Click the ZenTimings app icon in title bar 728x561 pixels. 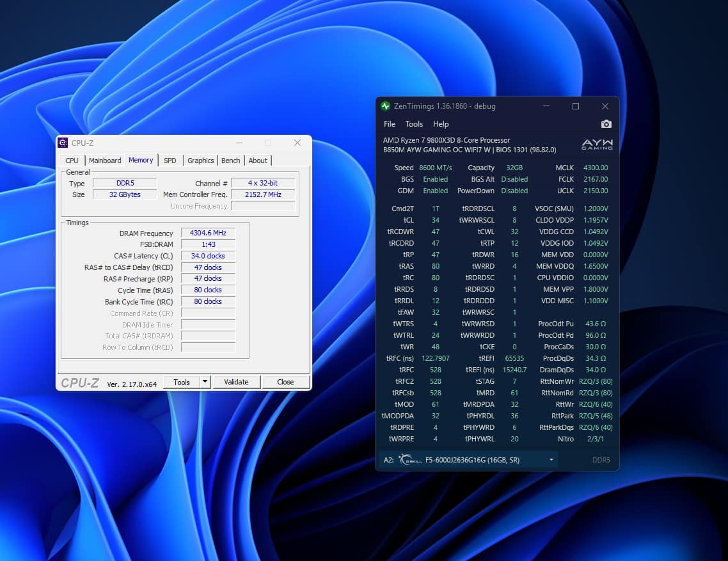coord(385,106)
